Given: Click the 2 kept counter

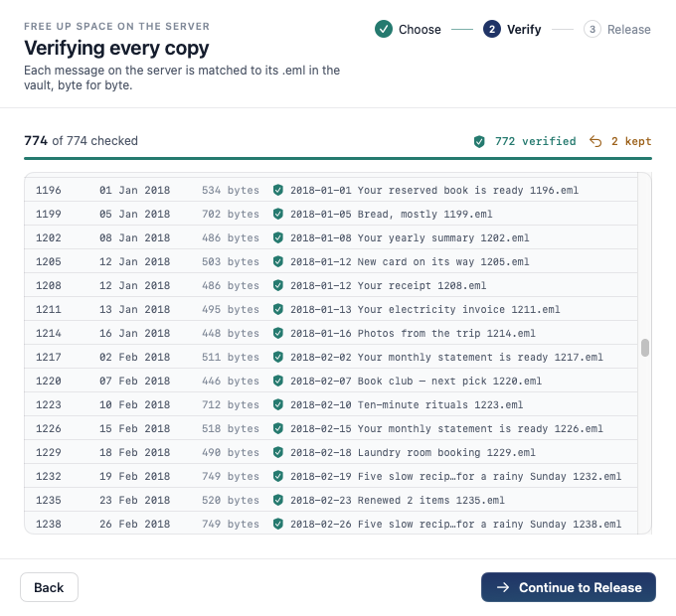Looking at the screenshot, I should 620,141.
